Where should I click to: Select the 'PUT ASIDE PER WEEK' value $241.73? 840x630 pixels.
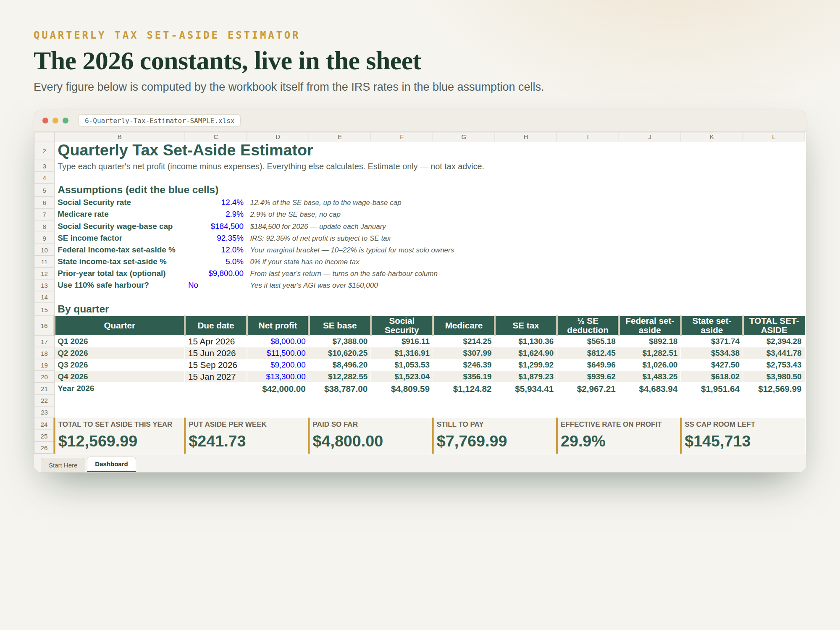217,441
